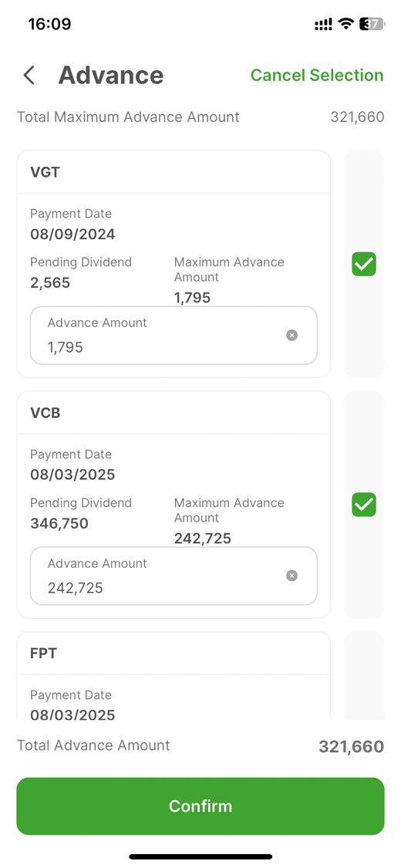Tap the Advance page title
This screenshot has height=868, width=401.
point(110,76)
